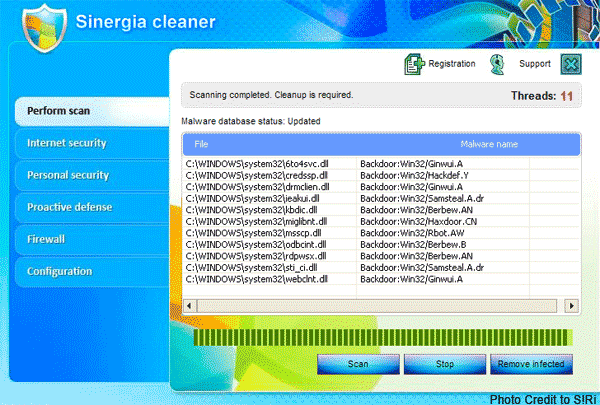Viewport: 600px width, 405px height.
Task: Click the Sinergia cleaner title text
Action: [145, 22]
